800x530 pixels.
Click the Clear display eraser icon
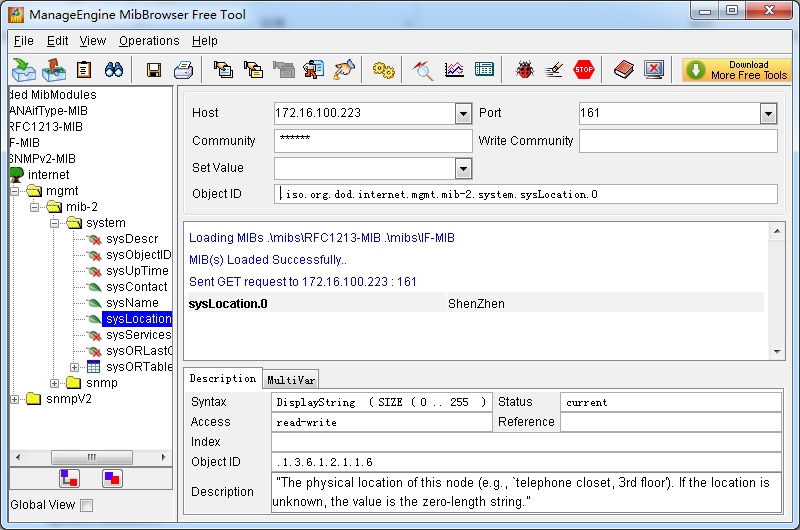coord(554,70)
